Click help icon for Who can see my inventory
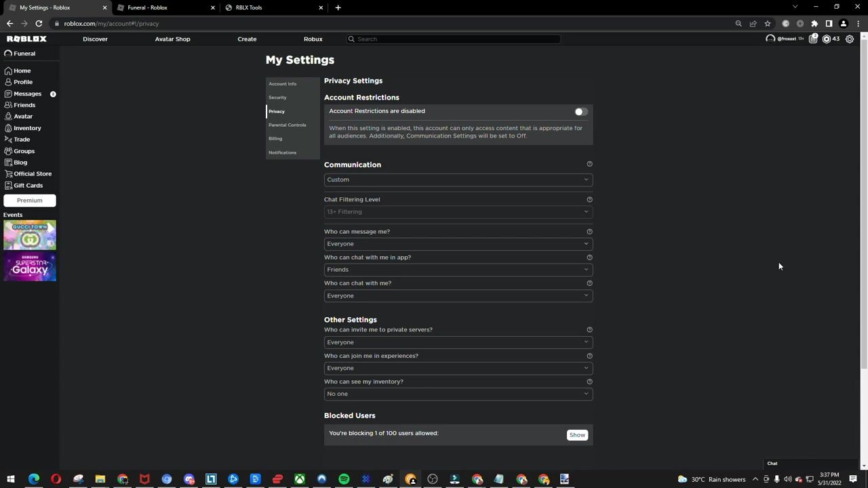 pyautogui.click(x=589, y=382)
